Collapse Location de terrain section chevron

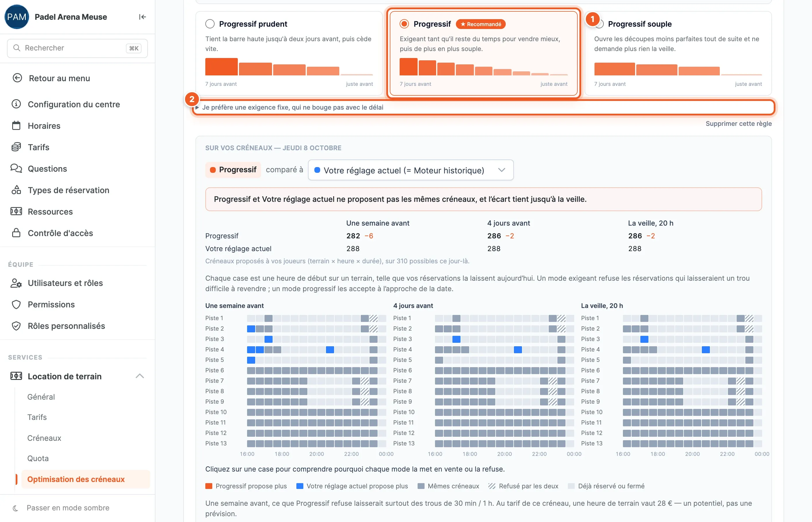tap(139, 376)
